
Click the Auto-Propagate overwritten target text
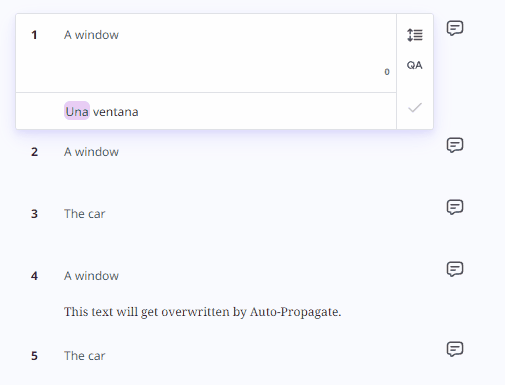tap(202, 312)
